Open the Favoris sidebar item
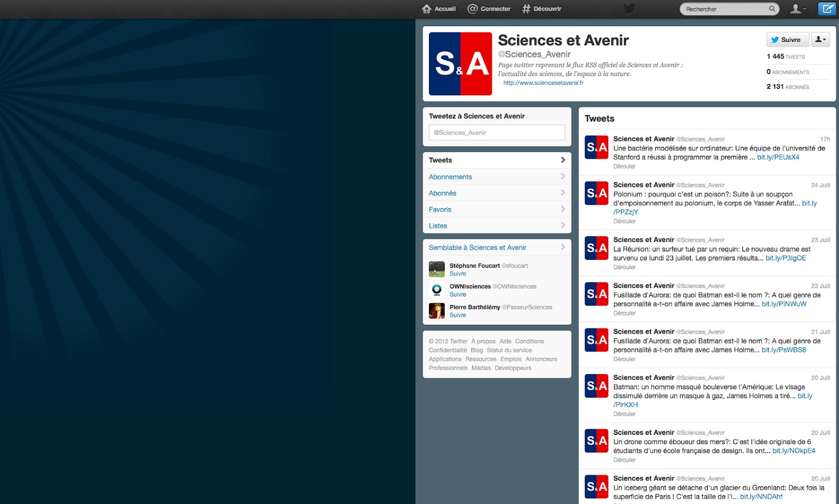Image resolution: width=839 pixels, height=504 pixels. (x=497, y=209)
